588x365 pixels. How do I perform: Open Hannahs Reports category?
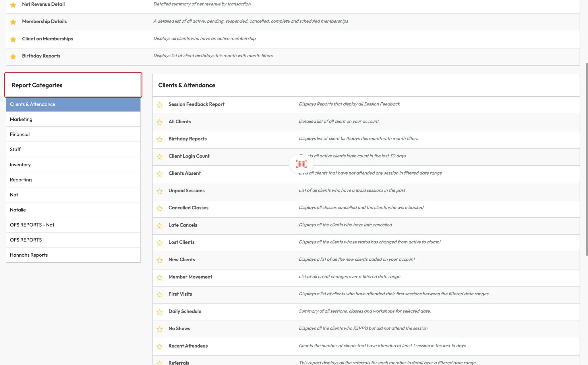coord(73,255)
